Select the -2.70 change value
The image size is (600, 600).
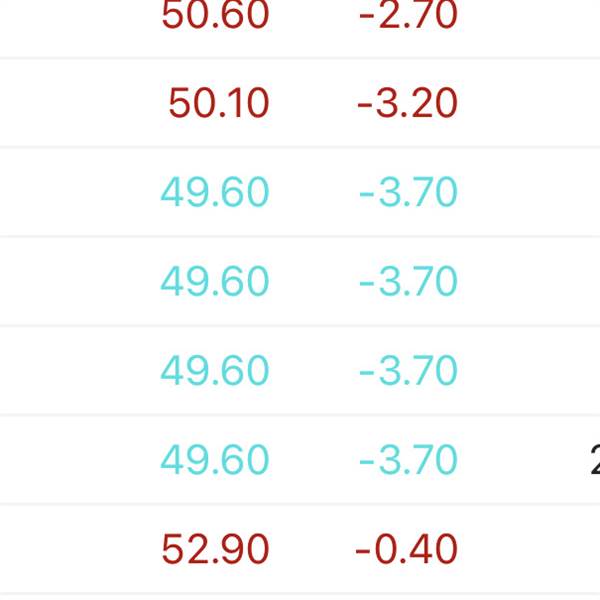point(408,15)
